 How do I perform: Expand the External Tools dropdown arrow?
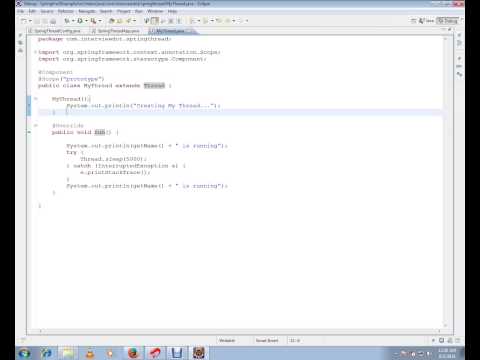100,21
